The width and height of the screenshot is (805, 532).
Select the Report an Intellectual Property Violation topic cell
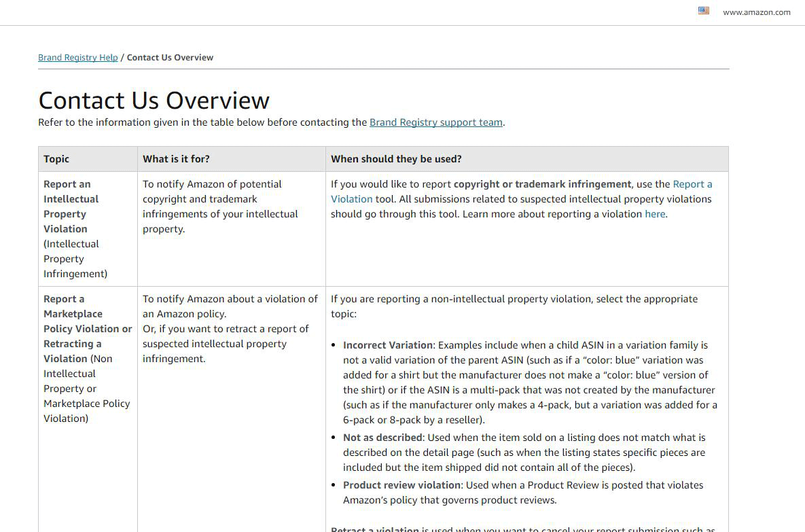[71, 207]
